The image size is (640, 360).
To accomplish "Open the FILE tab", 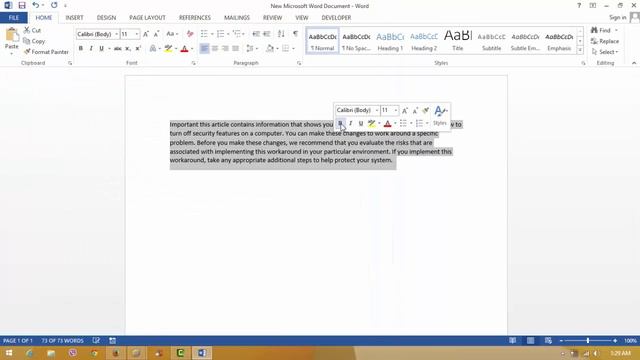I will 13,18.
